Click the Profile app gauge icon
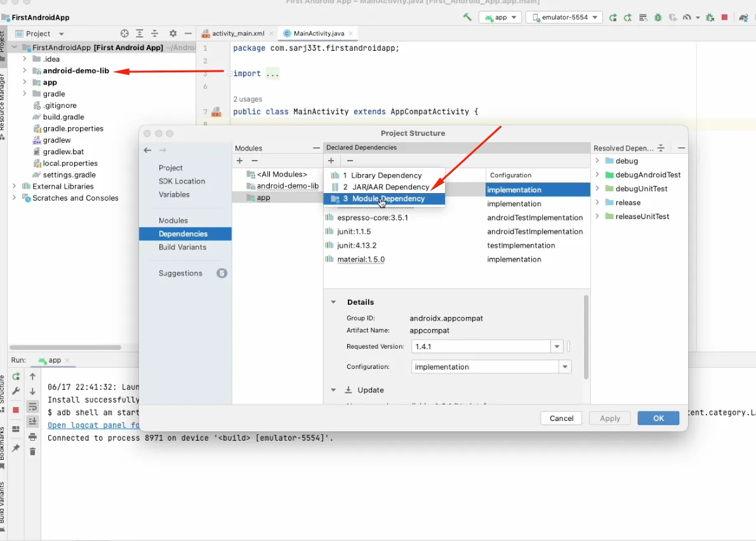The width and height of the screenshot is (756, 541). tap(687, 17)
